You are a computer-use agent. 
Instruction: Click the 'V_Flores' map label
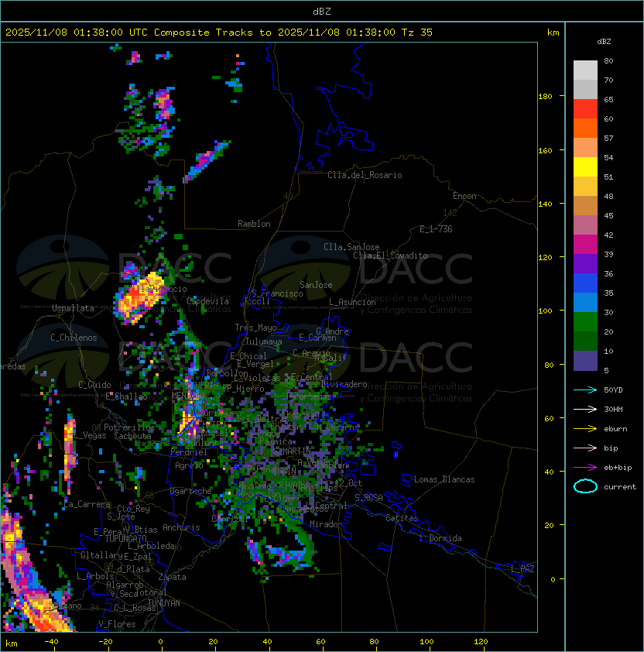117,624
